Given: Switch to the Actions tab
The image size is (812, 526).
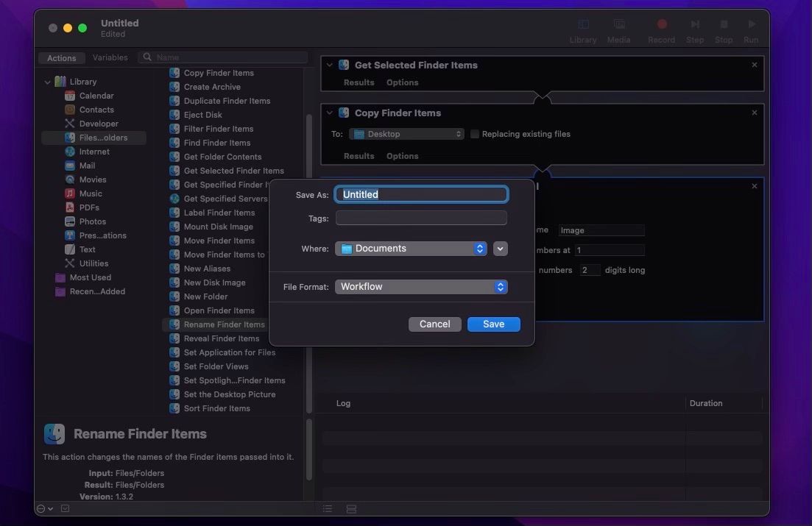Looking at the screenshot, I should (x=61, y=57).
